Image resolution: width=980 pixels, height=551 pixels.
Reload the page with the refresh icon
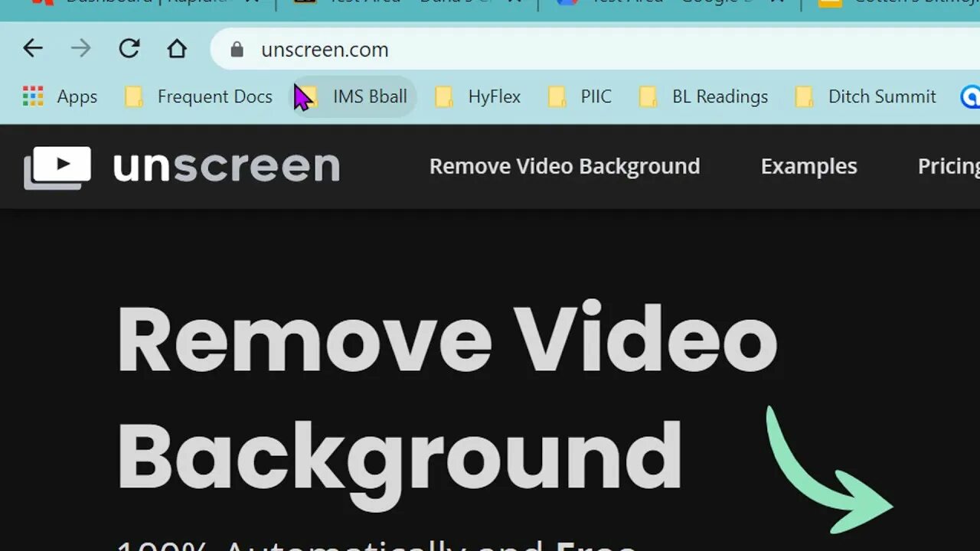click(129, 49)
